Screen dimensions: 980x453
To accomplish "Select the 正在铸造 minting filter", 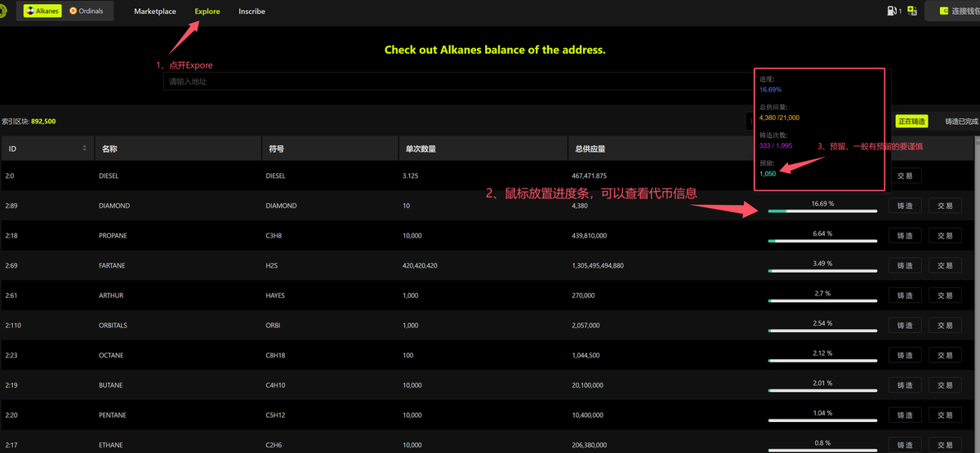I will [912, 122].
